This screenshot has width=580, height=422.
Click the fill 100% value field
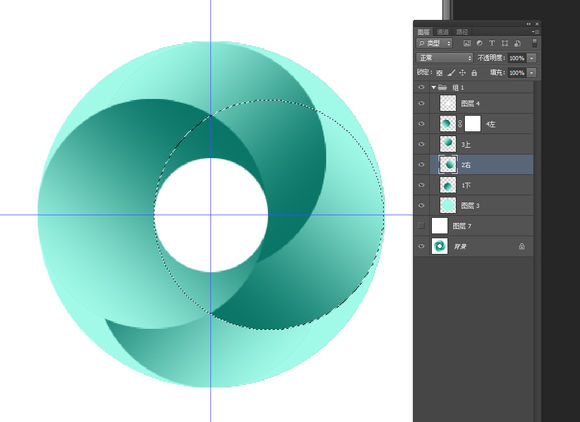pyautogui.click(x=517, y=73)
